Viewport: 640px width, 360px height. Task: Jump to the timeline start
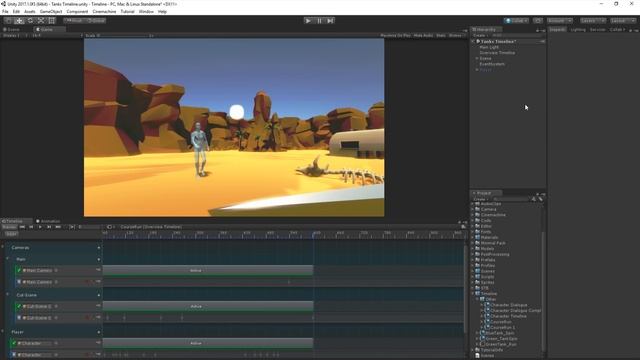pos(22,227)
